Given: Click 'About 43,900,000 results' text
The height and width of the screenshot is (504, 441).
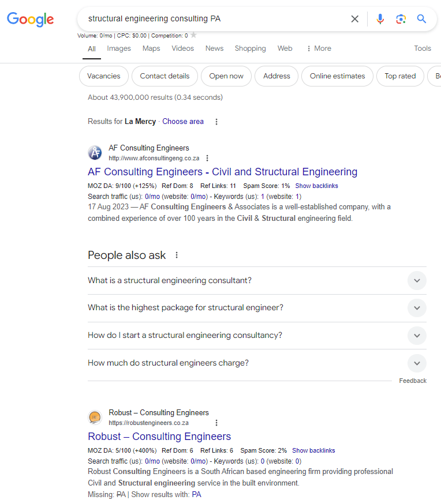Looking at the screenshot, I should tap(155, 97).
